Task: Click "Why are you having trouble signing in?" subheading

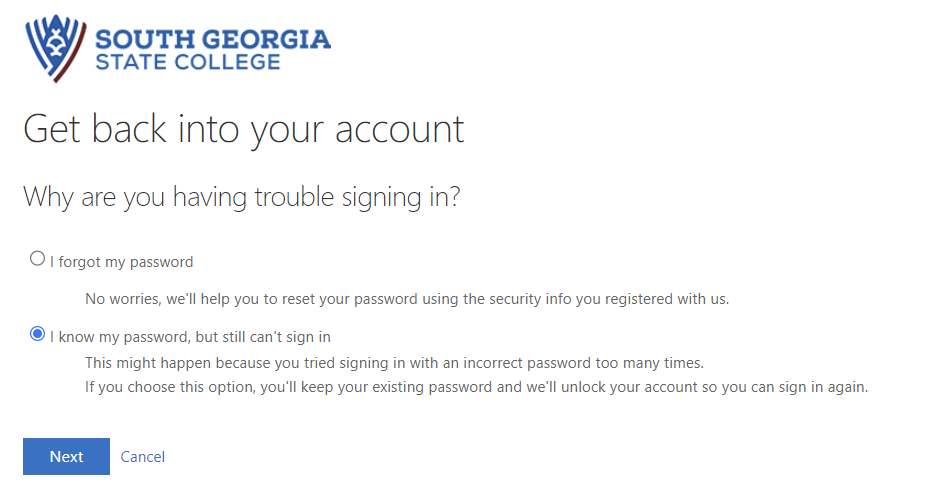Action: [241, 196]
